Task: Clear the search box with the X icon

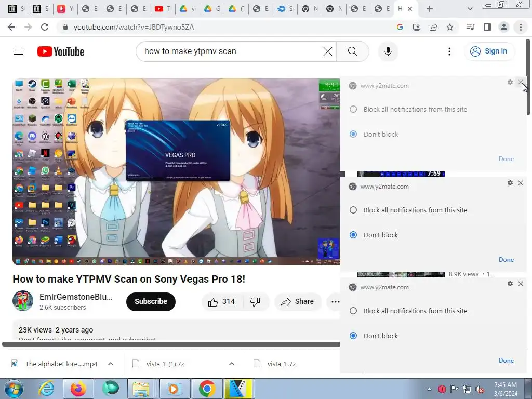Action: tap(328, 51)
